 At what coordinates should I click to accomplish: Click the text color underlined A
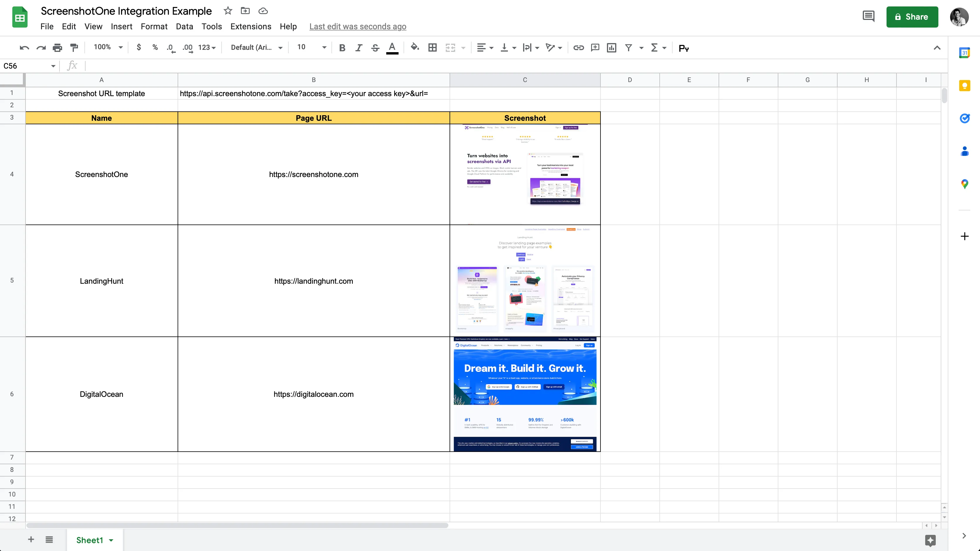point(392,47)
